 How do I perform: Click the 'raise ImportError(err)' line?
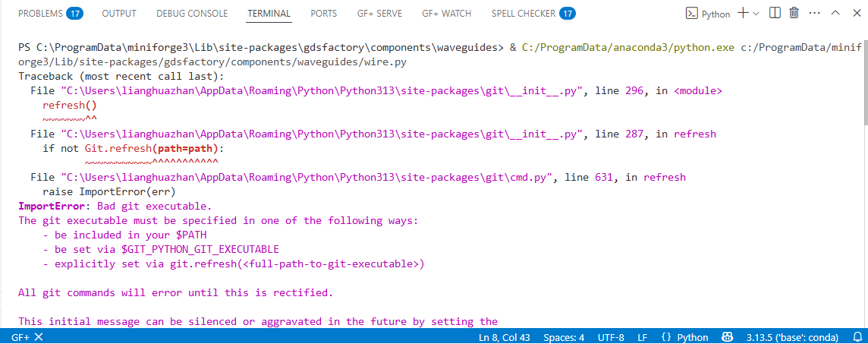click(109, 191)
